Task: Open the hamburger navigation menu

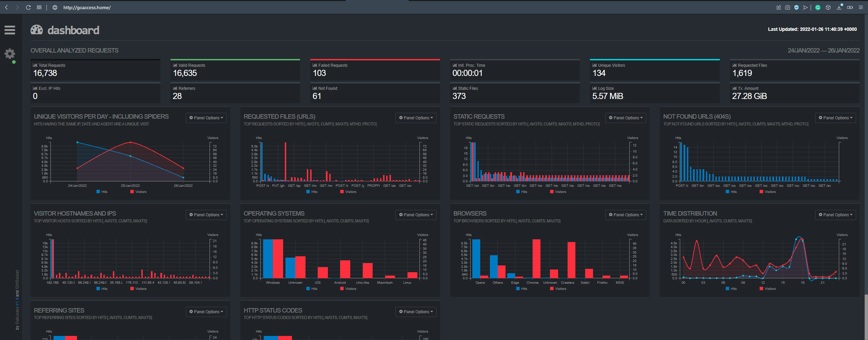Action: [x=9, y=30]
